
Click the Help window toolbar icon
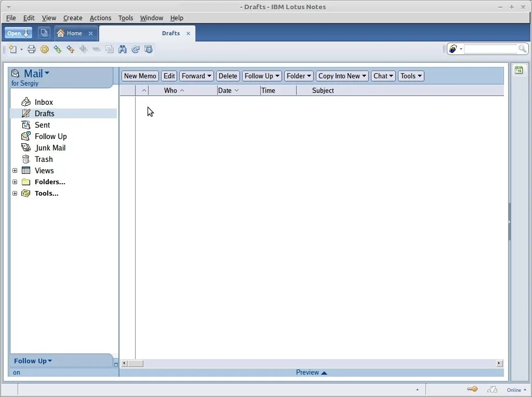148,49
